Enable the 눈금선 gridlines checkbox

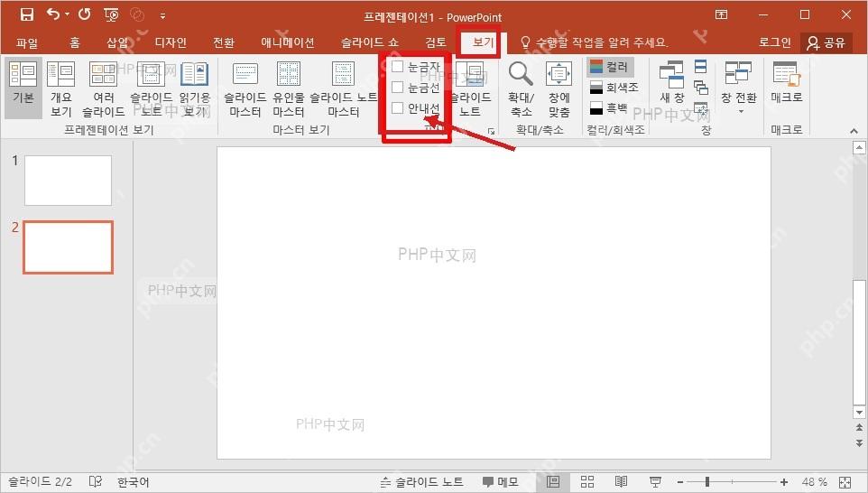pyautogui.click(x=397, y=87)
